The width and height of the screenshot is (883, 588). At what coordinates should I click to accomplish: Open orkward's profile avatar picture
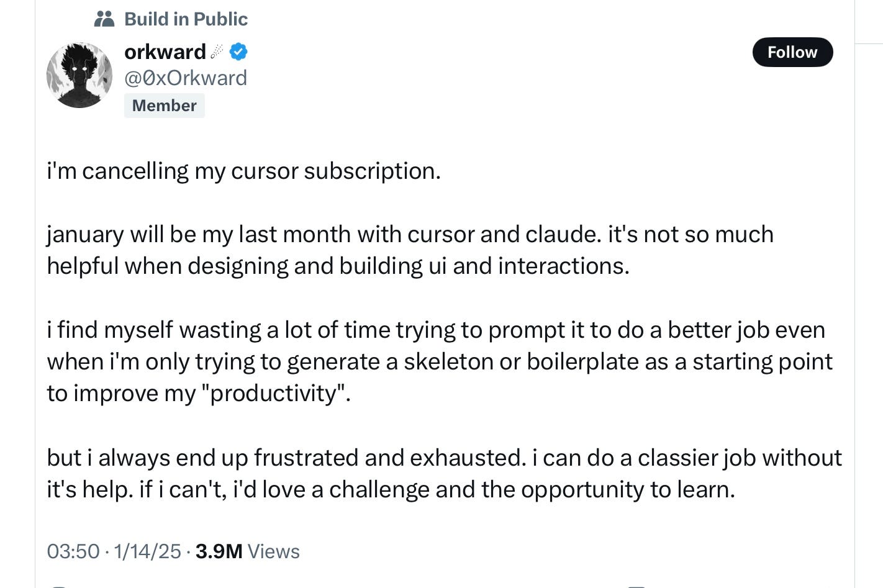click(x=79, y=75)
